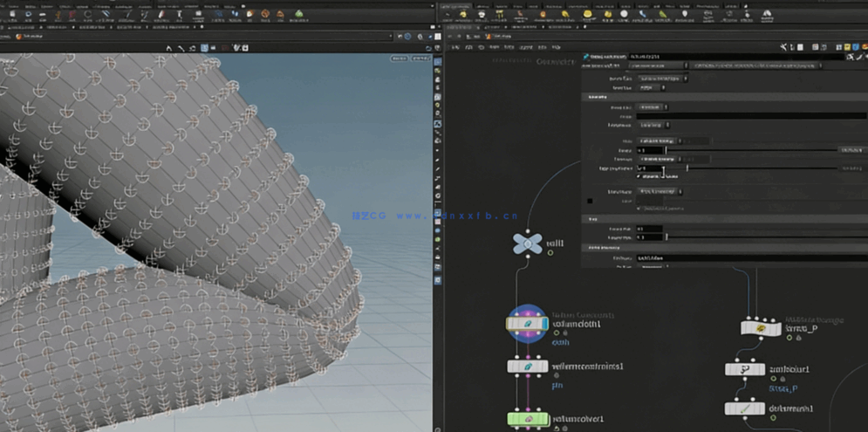Open the first dropdown in the parameter header
This screenshot has width=868, height=432.
click(x=659, y=66)
